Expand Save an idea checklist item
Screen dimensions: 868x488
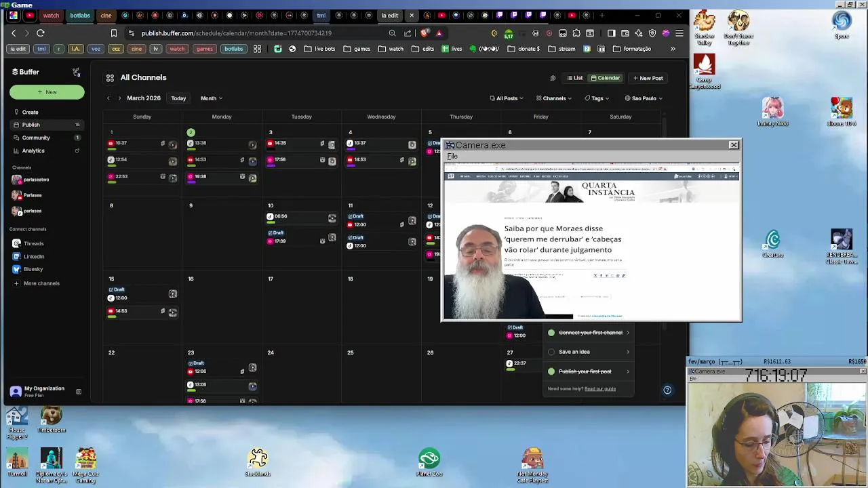[x=589, y=352]
